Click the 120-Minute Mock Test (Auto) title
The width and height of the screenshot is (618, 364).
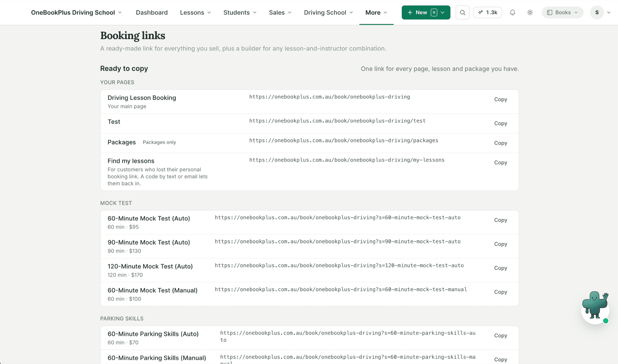tap(150, 266)
